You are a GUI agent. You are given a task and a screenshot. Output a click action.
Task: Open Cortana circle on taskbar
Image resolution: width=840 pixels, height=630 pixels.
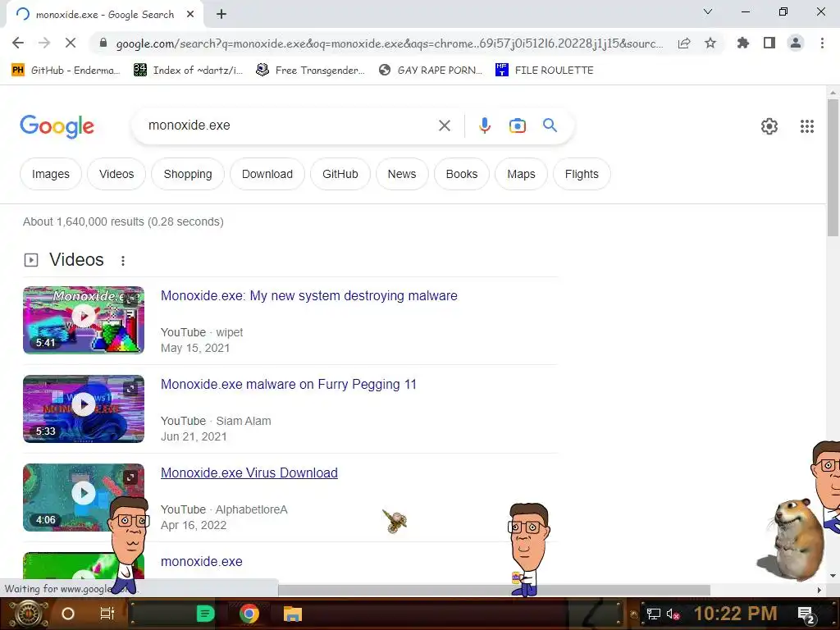click(x=68, y=614)
